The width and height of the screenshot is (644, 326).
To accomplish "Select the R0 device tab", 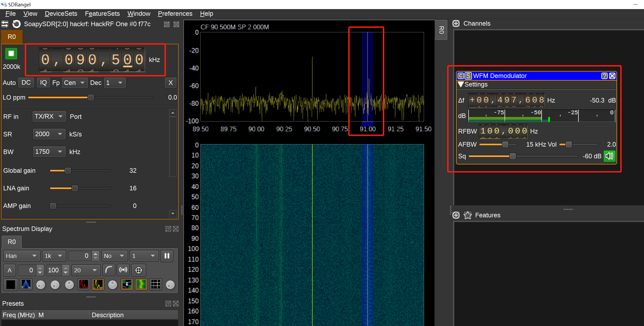I will tap(11, 37).
